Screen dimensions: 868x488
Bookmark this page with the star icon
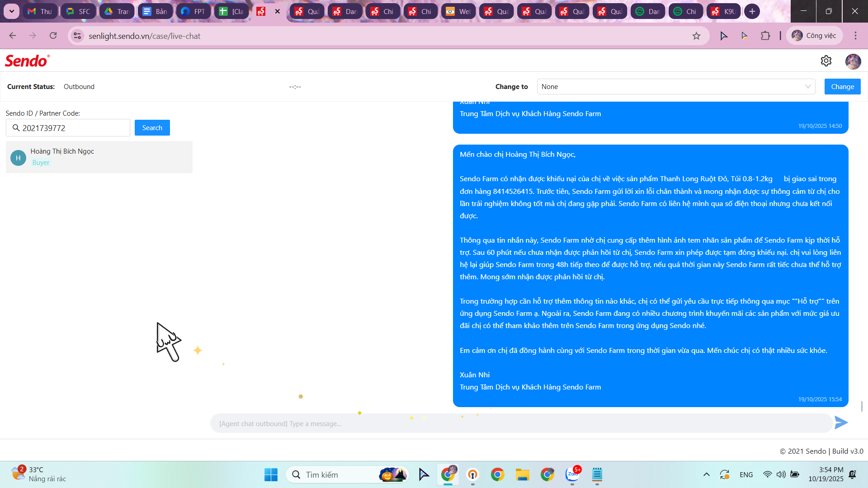pyautogui.click(x=696, y=36)
